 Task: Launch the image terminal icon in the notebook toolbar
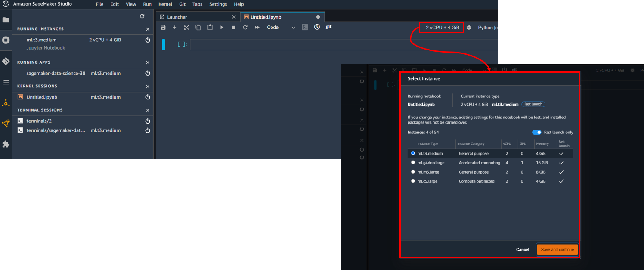[305, 27]
